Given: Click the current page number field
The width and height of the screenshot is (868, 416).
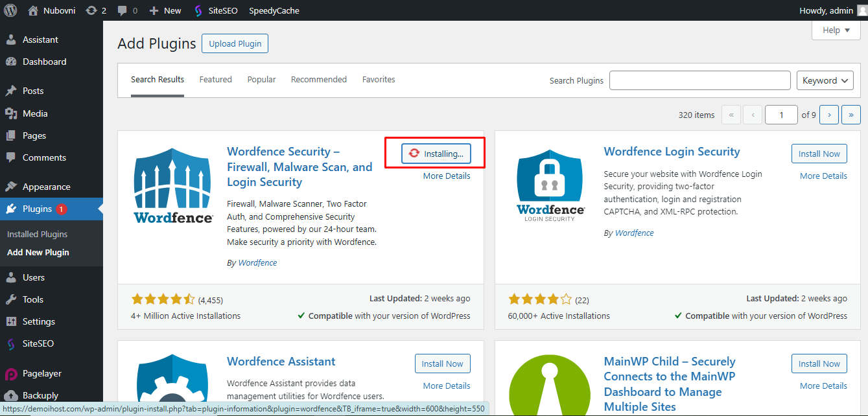Looking at the screenshot, I should coord(781,115).
